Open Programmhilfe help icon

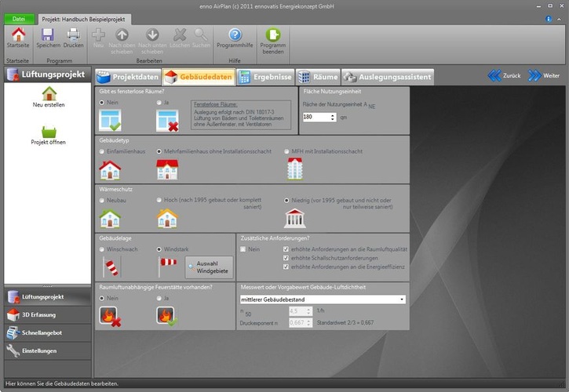tap(234, 35)
